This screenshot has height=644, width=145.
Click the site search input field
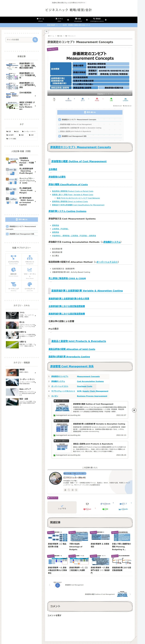[x=19, y=39]
